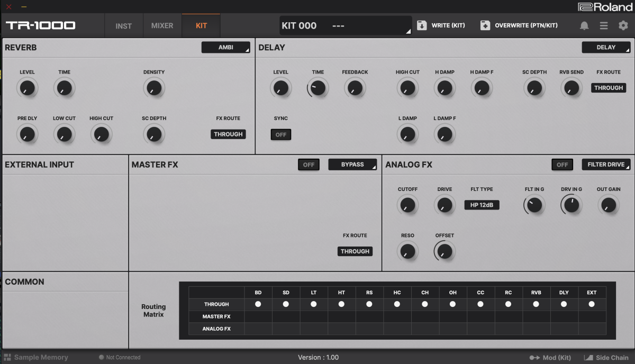635x364 pixels.
Task: Select the KIT tab
Action: tap(201, 25)
